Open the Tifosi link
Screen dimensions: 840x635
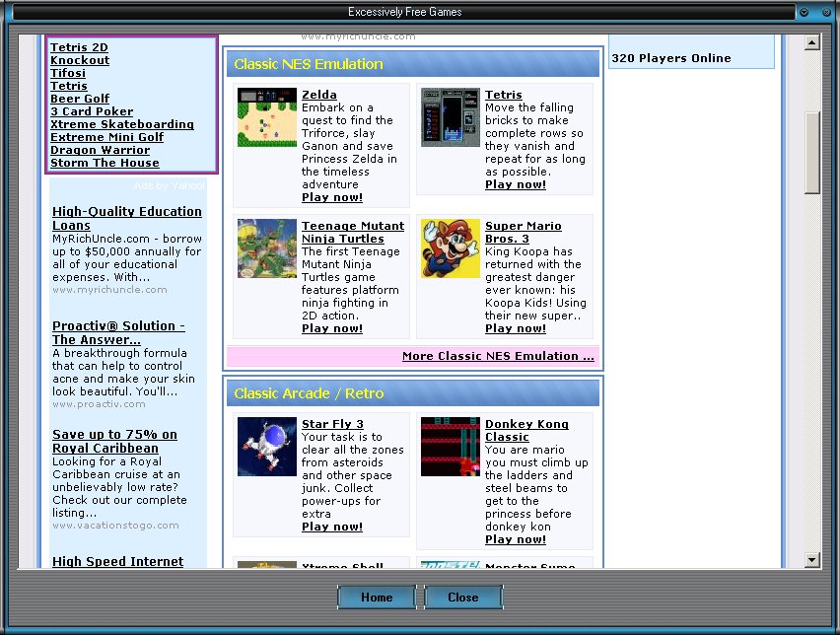68,73
